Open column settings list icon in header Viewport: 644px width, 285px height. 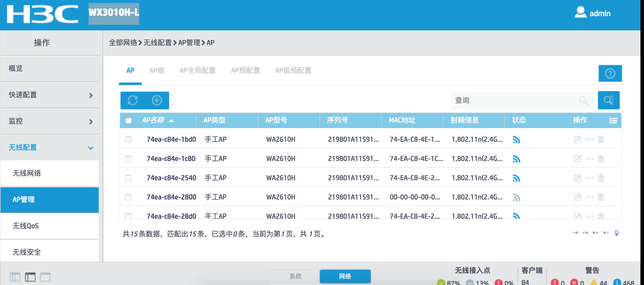613,120
